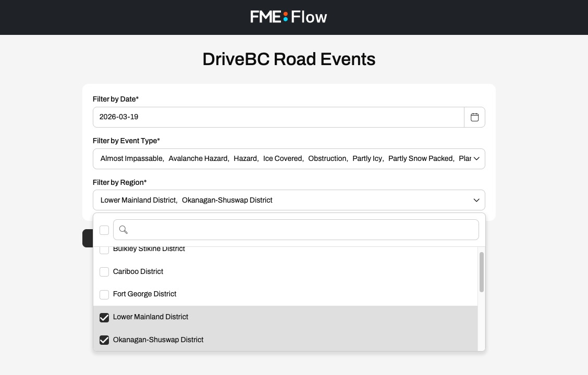This screenshot has width=588, height=375.
Task: Collapse the Filter by Region dropdown chevron
Action: click(x=476, y=200)
